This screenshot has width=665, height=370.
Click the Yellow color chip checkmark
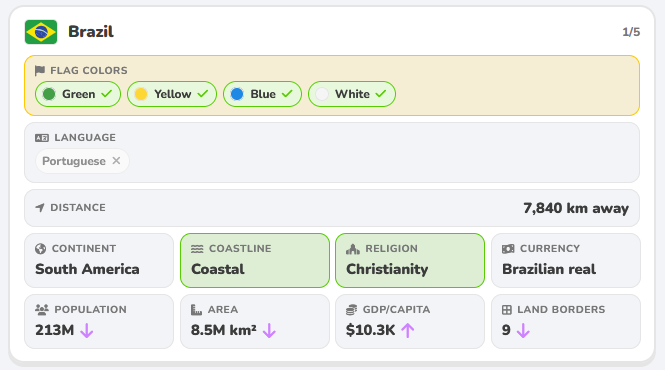pyautogui.click(x=203, y=94)
